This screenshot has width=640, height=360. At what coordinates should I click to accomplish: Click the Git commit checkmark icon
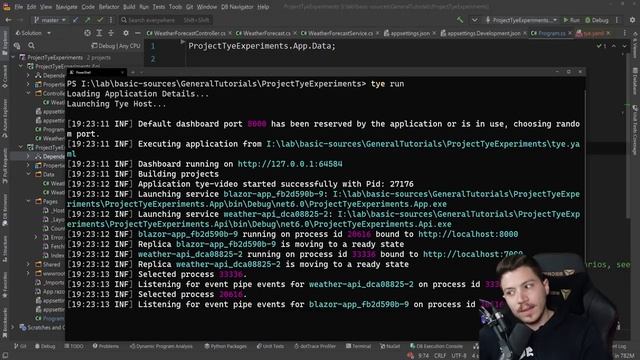(100, 20)
